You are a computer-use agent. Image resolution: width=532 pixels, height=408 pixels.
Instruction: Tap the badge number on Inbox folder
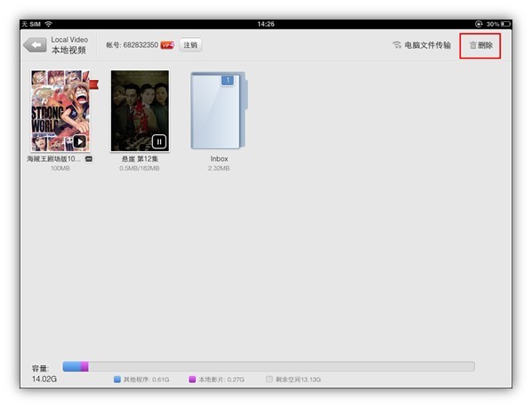coord(228,80)
